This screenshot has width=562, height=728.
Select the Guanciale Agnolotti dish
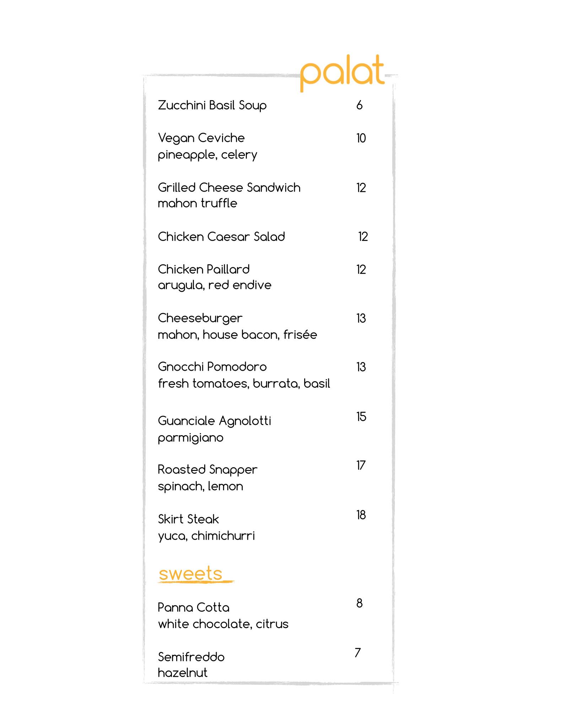(214, 421)
